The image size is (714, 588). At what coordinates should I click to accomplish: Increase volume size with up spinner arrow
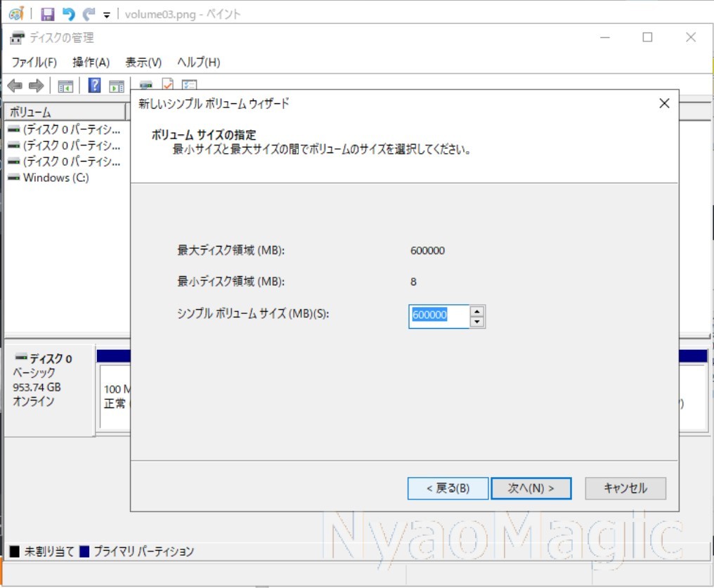tap(476, 311)
